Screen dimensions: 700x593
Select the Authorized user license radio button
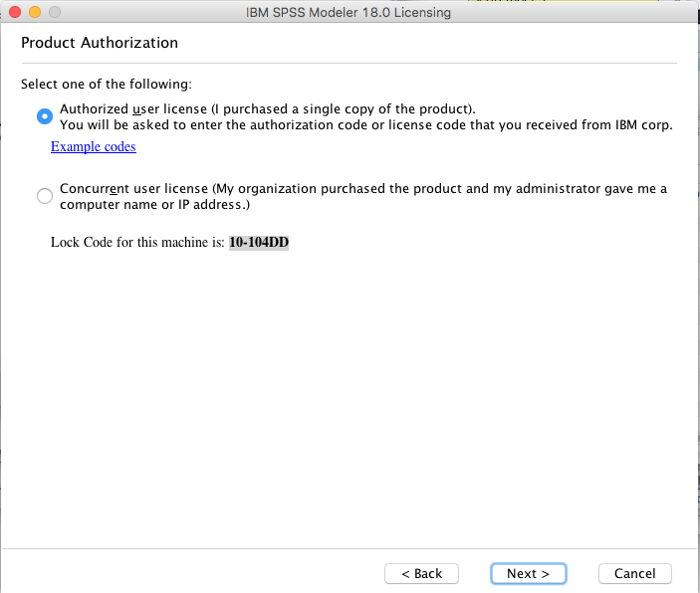point(44,116)
